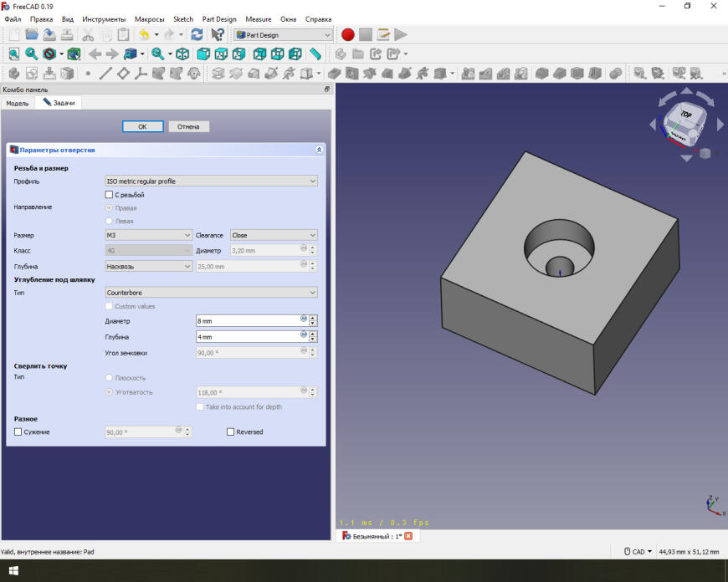Image resolution: width=728 pixels, height=582 pixels.
Task: Click the TOP face of navigation cube
Action: pyautogui.click(x=686, y=115)
